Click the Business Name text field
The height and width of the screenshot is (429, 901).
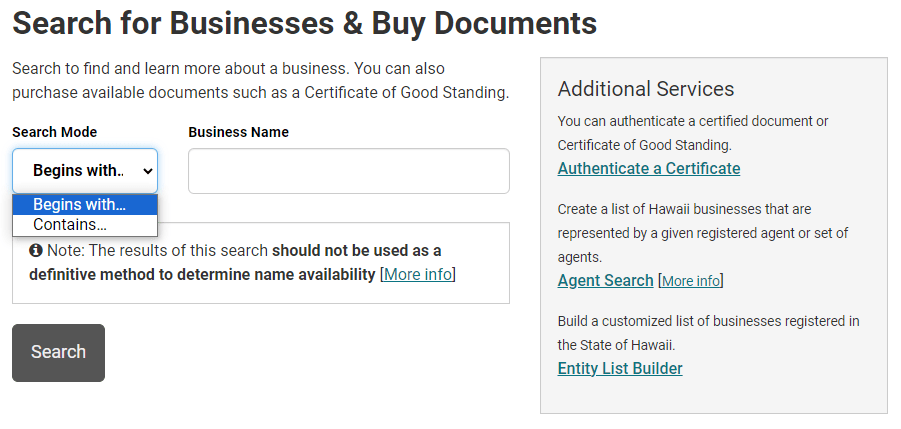(348, 171)
